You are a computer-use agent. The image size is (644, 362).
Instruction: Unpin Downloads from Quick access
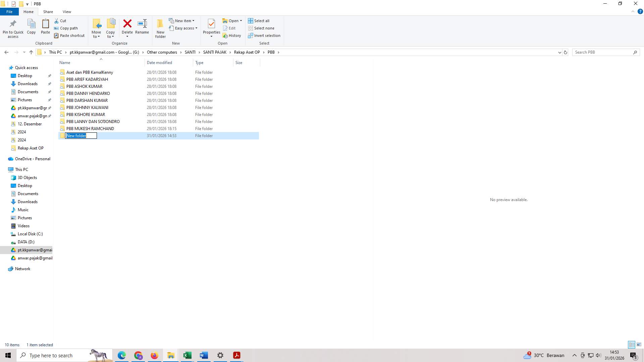point(49,83)
